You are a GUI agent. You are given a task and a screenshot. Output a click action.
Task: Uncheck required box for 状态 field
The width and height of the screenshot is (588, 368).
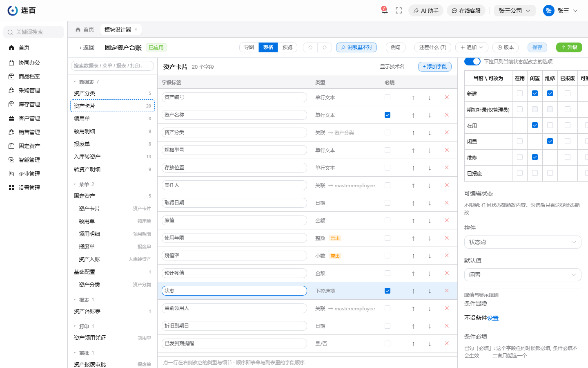[x=388, y=291]
